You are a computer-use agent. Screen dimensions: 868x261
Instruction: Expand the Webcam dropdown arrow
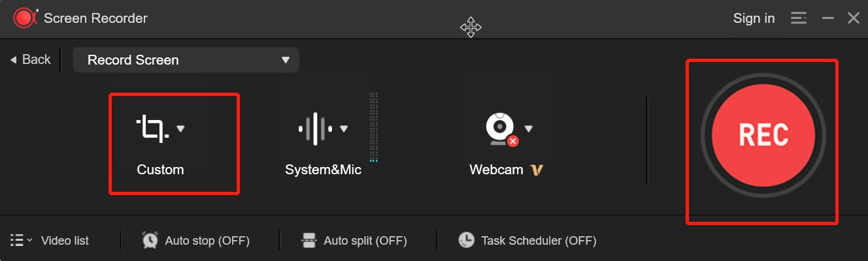(x=529, y=129)
